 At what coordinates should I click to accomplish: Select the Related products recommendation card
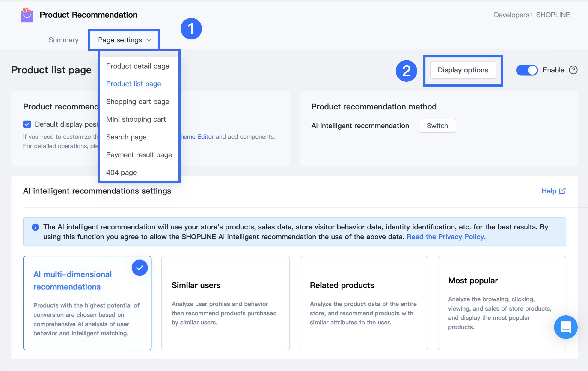click(x=363, y=303)
